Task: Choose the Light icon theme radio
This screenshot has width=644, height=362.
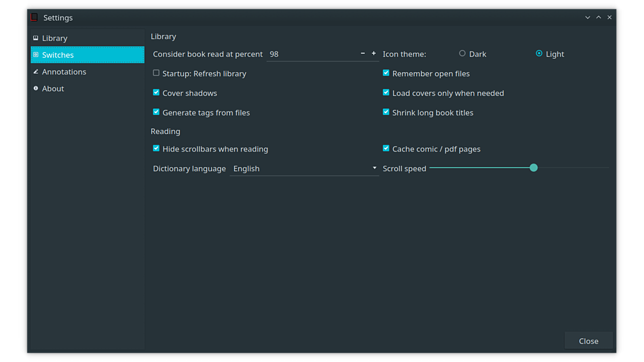Action: click(539, 54)
